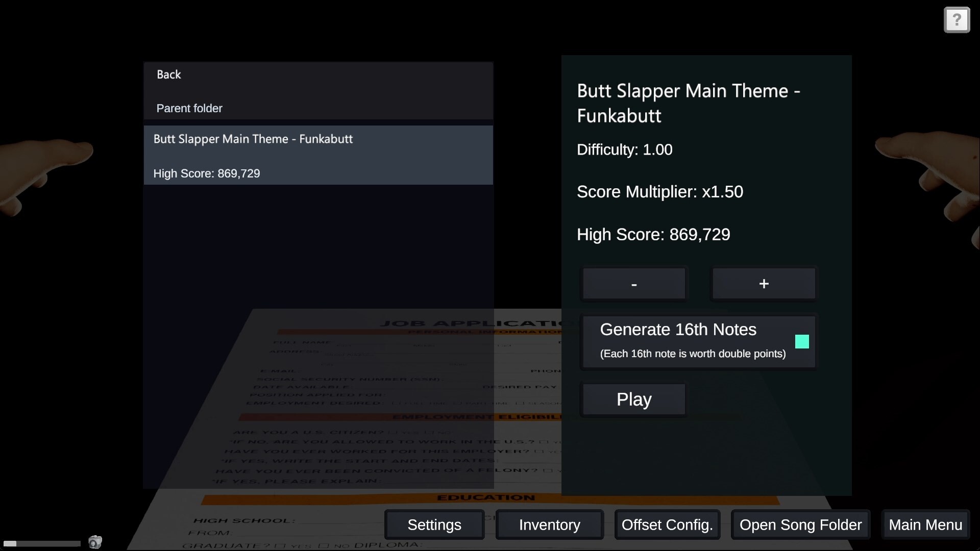Viewport: 980px width, 551px height.
Task: Click the song title heading in the details panel
Action: tap(689, 103)
